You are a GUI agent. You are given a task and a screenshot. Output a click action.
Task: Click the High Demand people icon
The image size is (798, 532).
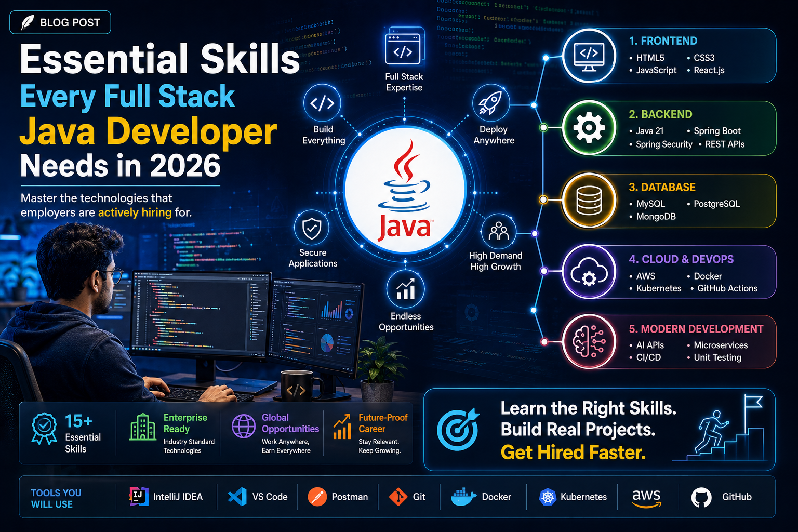click(499, 232)
